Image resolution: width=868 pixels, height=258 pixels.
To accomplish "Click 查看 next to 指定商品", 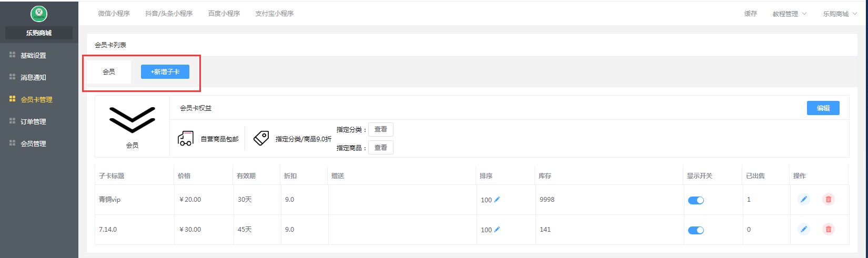I will (381, 148).
